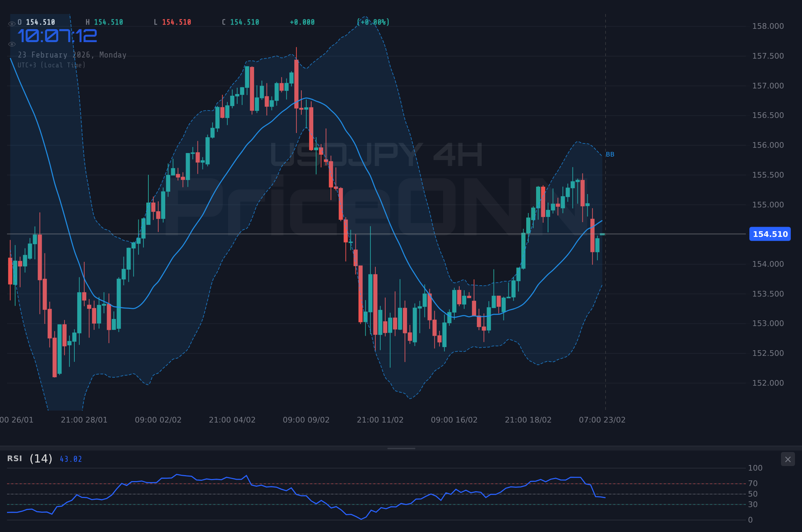The width and height of the screenshot is (802, 532).
Task: Click the current price tag 154.510
Action: [770, 234]
